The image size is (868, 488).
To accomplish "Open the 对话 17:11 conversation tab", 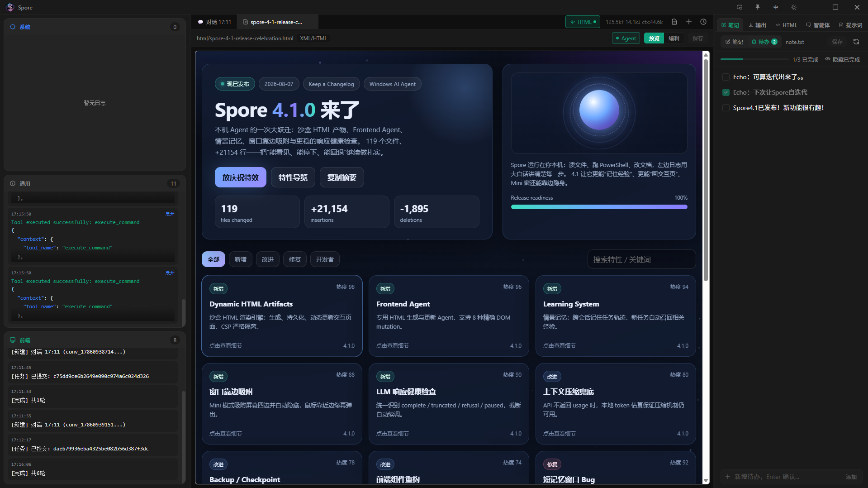I will (214, 22).
